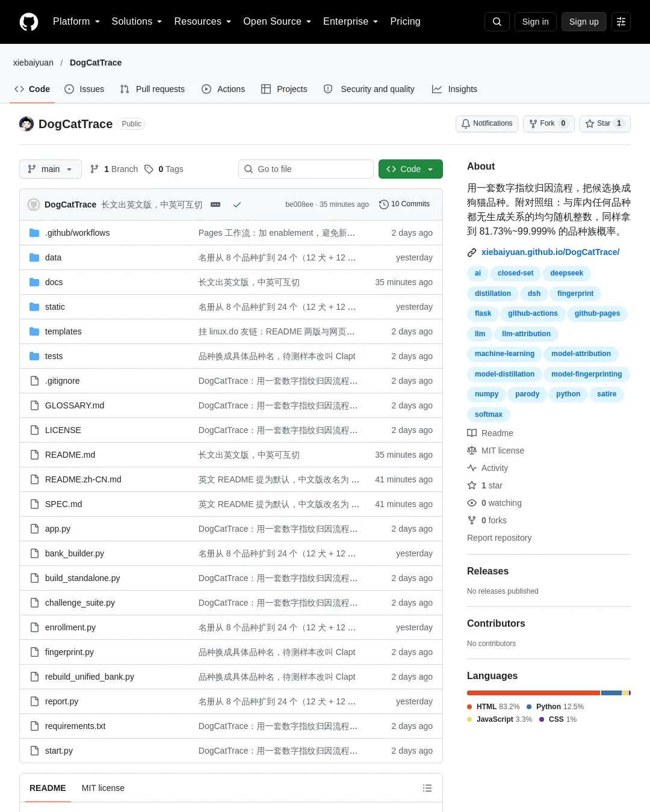Click the templates folder icon
The width and height of the screenshot is (650, 812).
34,331
